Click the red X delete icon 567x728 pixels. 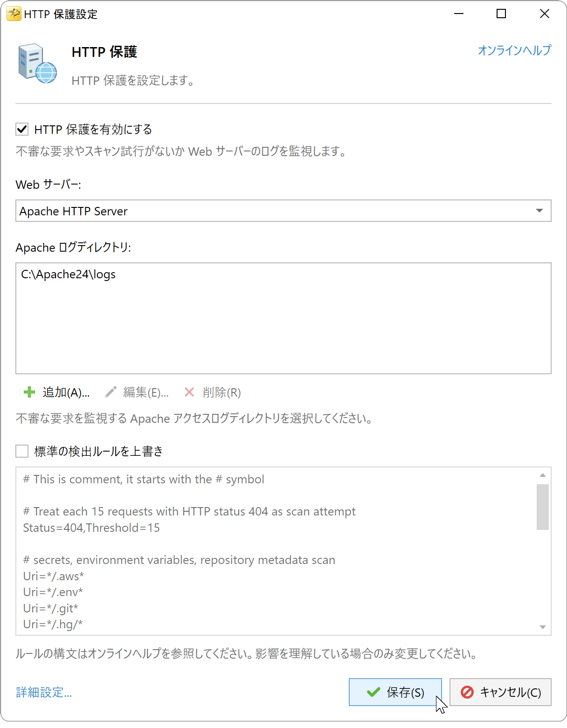coord(189,392)
